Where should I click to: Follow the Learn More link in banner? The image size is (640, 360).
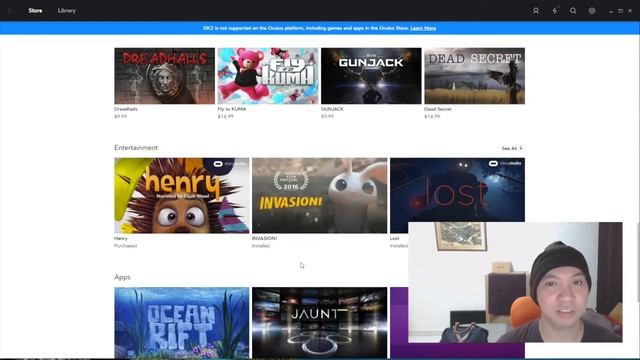[423, 28]
